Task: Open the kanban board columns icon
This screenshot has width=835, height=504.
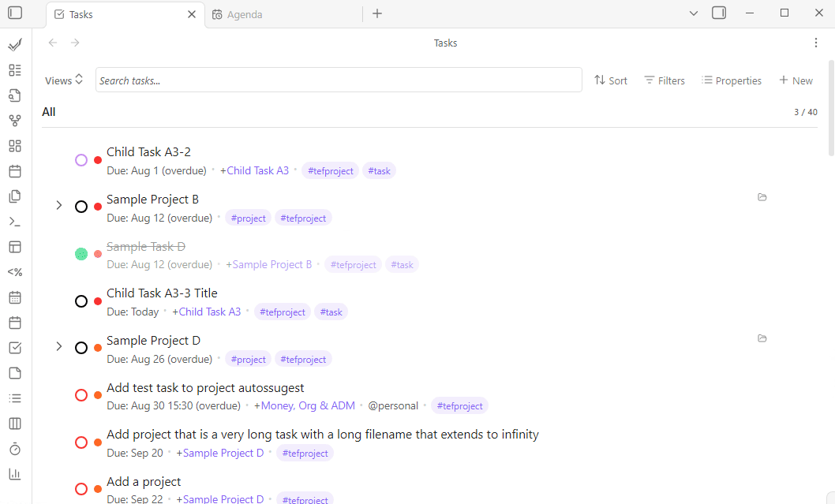Action: coord(15,424)
